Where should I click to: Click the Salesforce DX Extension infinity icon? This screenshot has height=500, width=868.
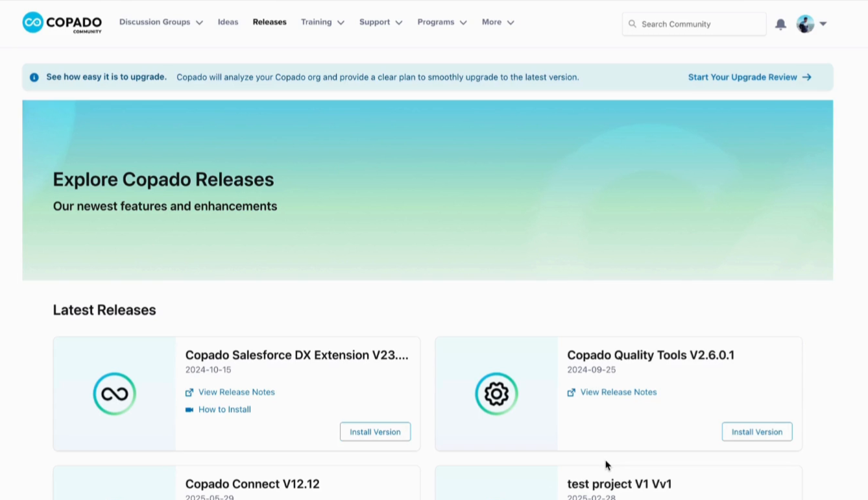[114, 394]
